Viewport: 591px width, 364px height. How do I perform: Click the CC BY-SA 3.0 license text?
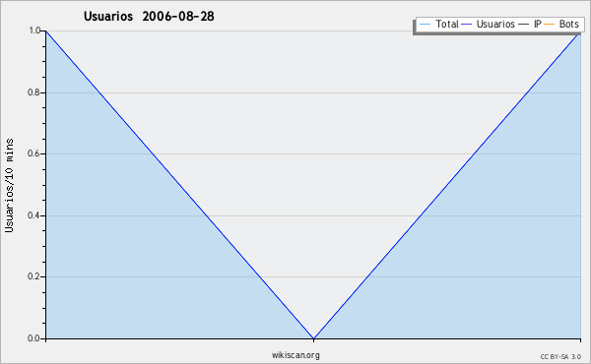(560, 357)
